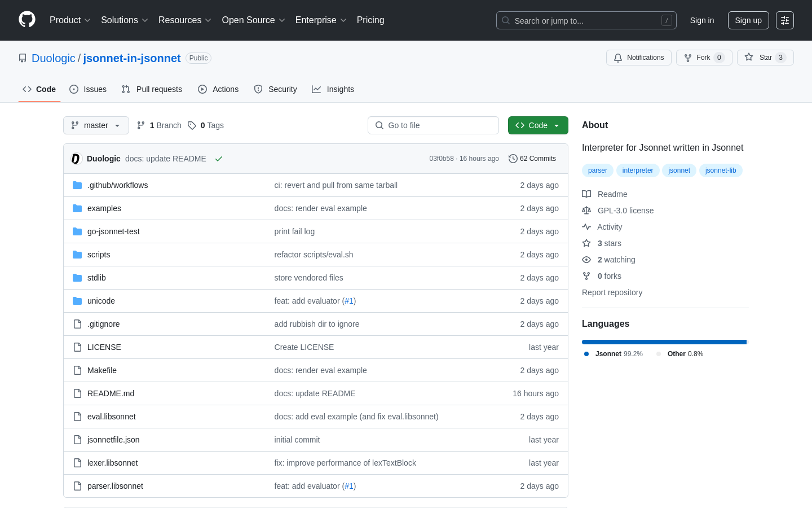Click the go-jsonnet-test folder icon
Image resolution: width=812 pixels, height=508 pixels.
point(77,231)
